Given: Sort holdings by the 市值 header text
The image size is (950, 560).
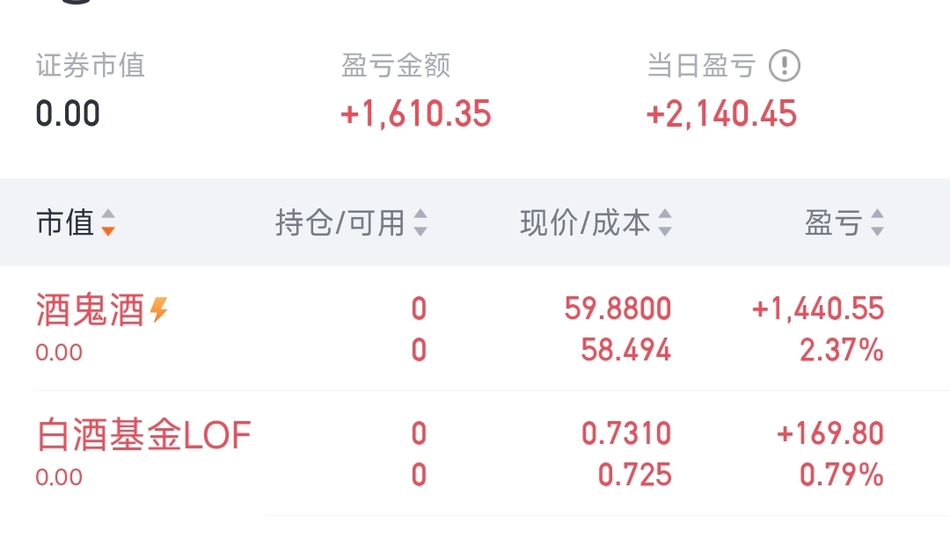Looking at the screenshot, I should pyautogui.click(x=65, y=223).
